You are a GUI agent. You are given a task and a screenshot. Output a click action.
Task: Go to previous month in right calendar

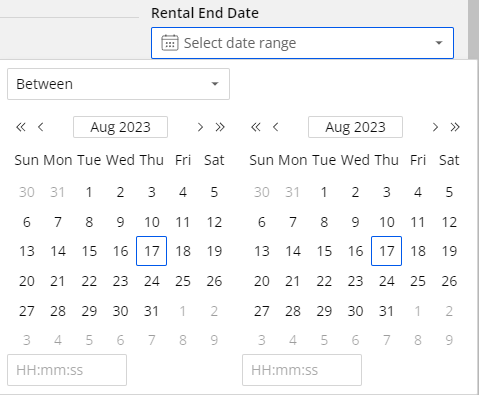coord(275,127)
